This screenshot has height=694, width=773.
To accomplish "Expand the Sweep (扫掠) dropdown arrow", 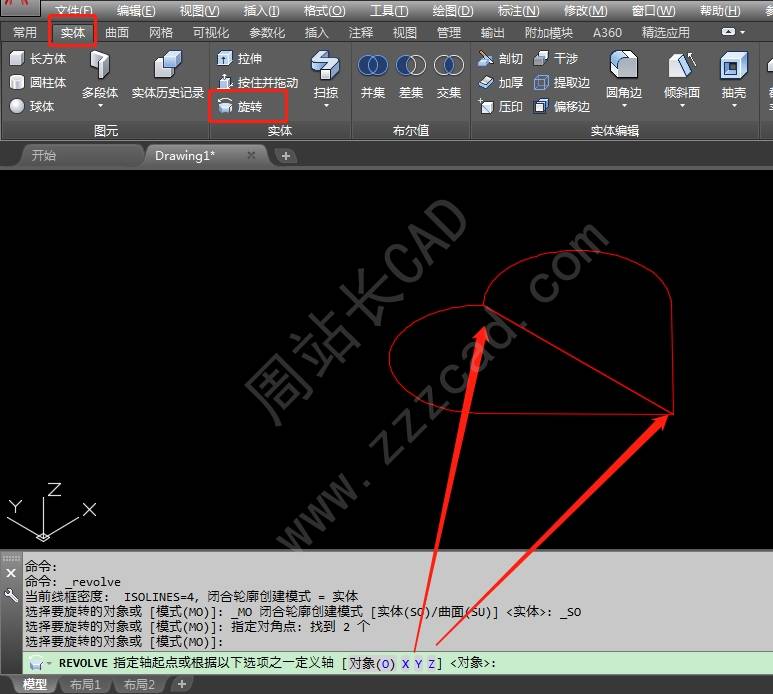I will click(x=326, y=105).
